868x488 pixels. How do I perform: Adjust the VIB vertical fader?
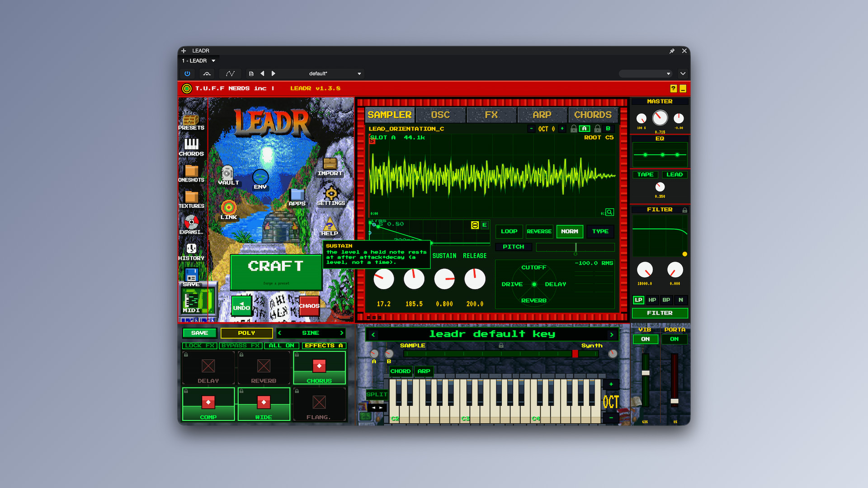646,380
